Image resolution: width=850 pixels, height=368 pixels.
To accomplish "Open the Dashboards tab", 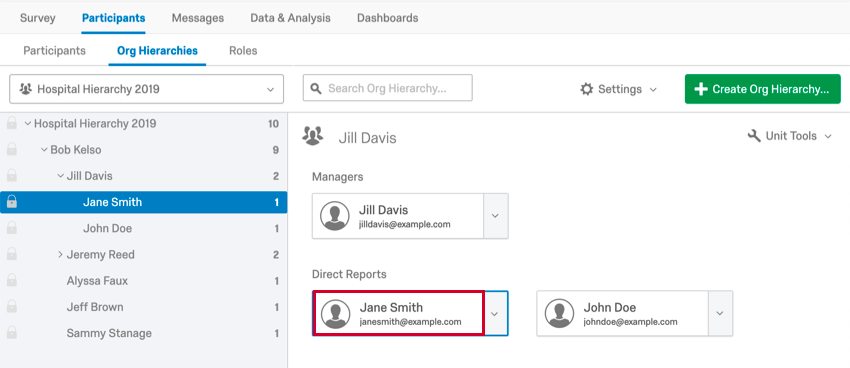I will coord(388,18).
